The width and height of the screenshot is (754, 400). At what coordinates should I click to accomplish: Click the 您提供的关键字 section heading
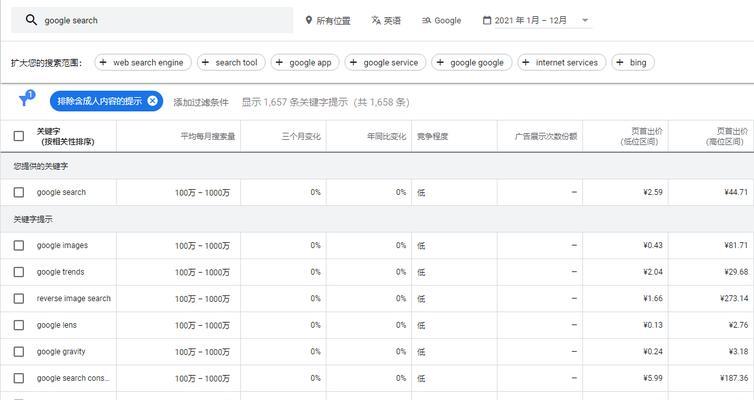(x=41, y=166)
